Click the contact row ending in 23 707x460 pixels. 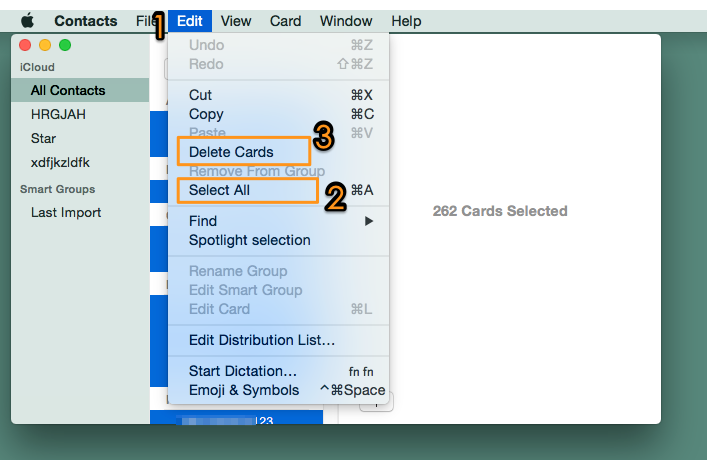coord(236,417)
